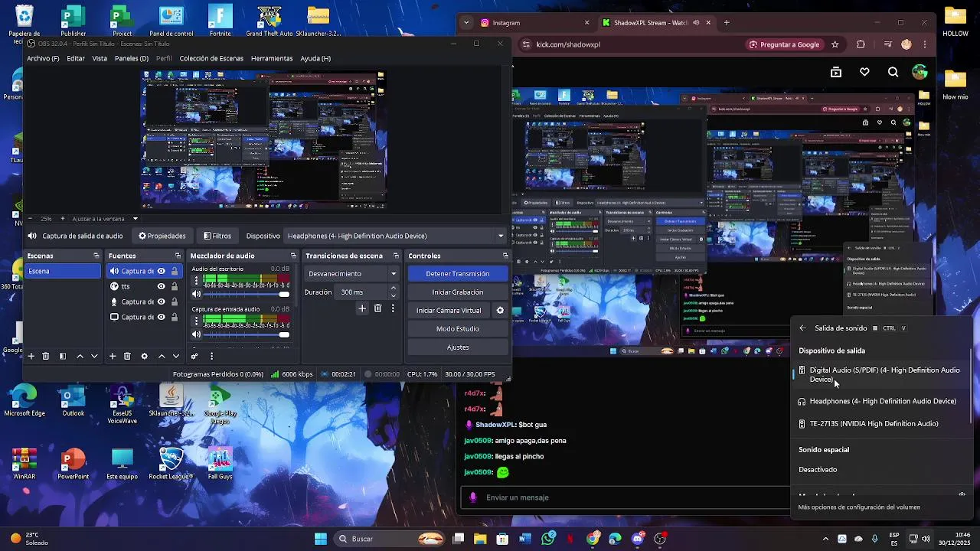Click the Duración 300 ms field
The width and height of the screenshot is (980, 551).
click(x=362, y=292)
